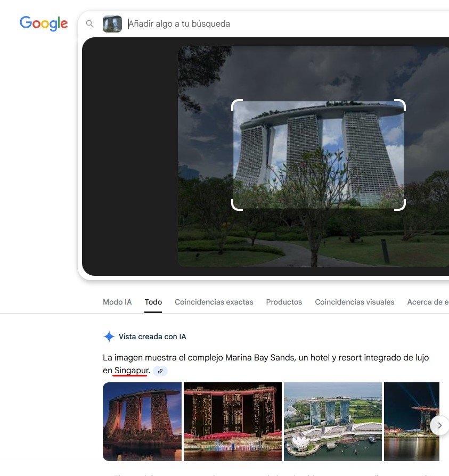The image size is (449, 476).
Task: Click the bottom-right crop handle
Action: point(401,206)
